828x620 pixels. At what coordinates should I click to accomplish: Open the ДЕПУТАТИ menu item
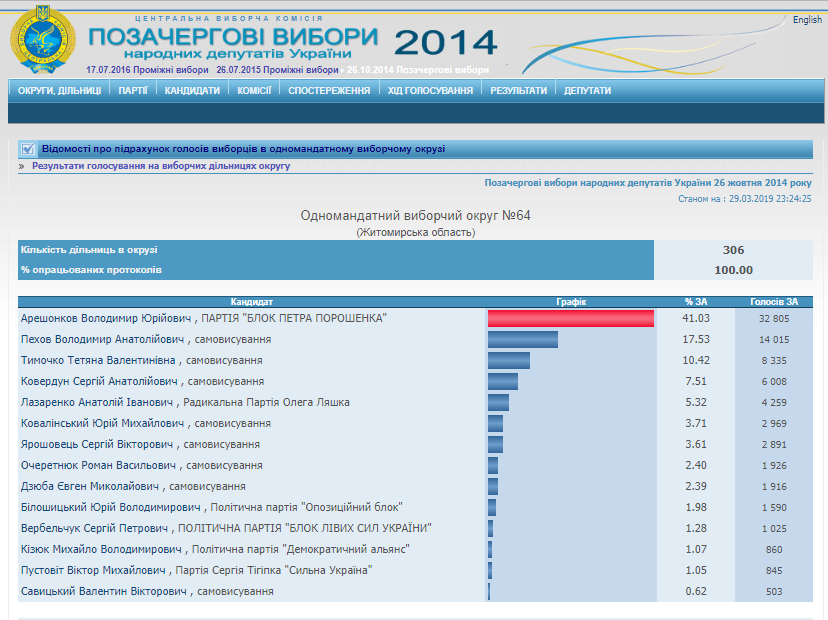(587, 90)
